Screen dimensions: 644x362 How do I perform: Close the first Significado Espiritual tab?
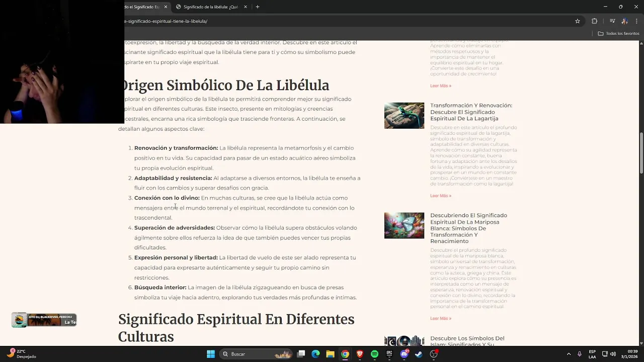[166, 7]
